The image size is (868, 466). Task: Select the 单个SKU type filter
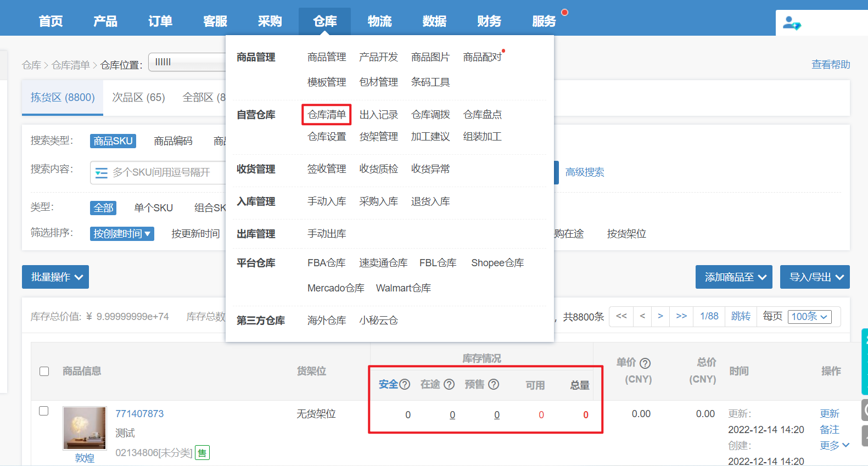(x=153, y=208)
